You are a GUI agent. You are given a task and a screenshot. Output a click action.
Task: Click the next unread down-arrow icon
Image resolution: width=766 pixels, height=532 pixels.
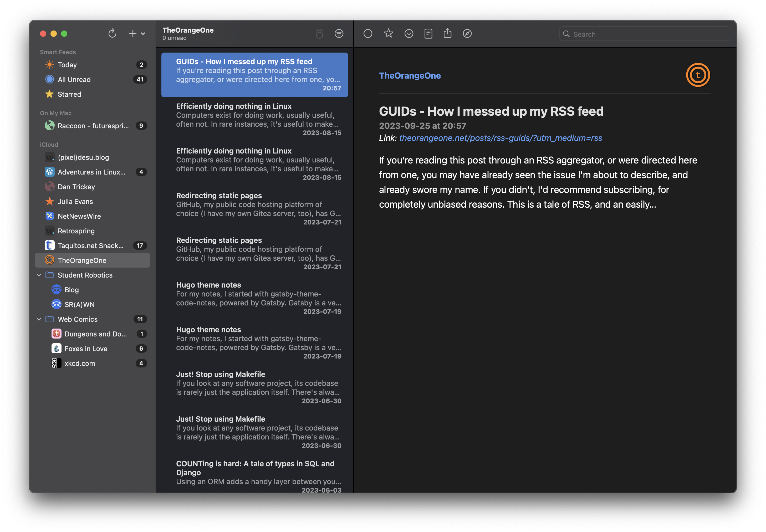(409, 33)
